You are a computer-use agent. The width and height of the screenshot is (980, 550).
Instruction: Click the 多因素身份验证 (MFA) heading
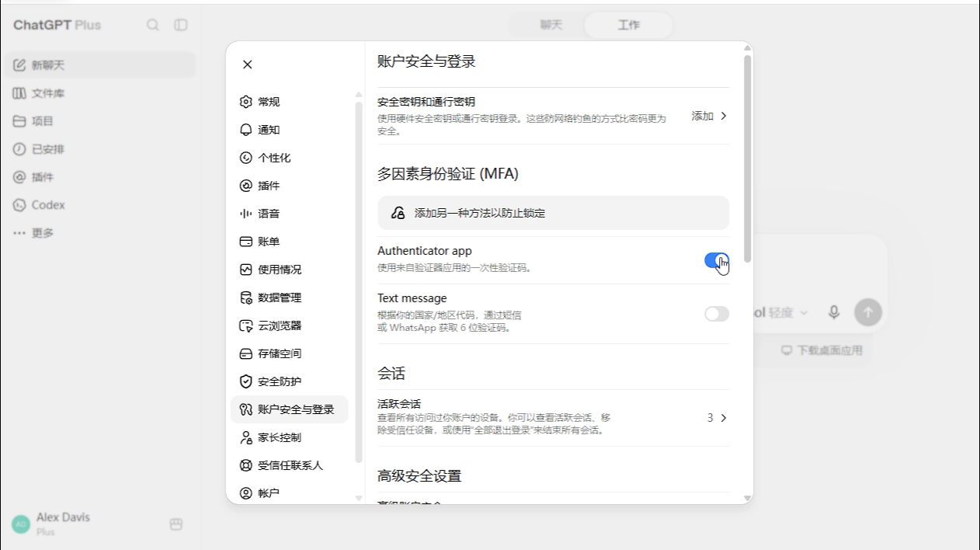coord(448,174)
